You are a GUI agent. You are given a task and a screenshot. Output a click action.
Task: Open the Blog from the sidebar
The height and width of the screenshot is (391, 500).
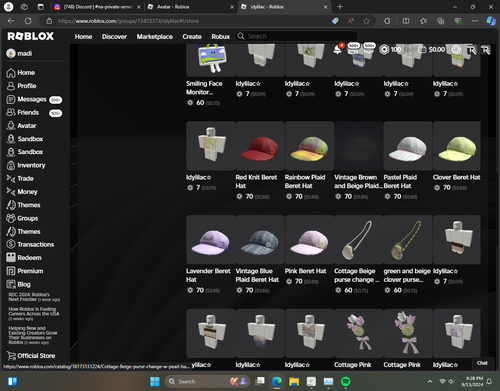(18, 284)
